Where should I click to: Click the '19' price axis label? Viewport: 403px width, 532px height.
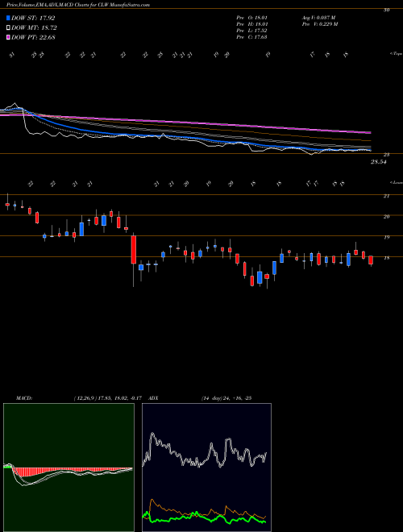[386, 237]
